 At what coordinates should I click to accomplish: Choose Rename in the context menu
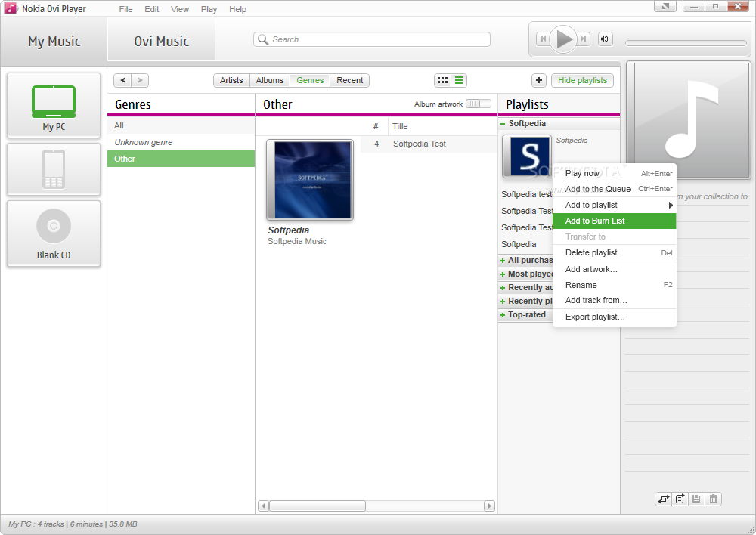[x=614, y=285]
